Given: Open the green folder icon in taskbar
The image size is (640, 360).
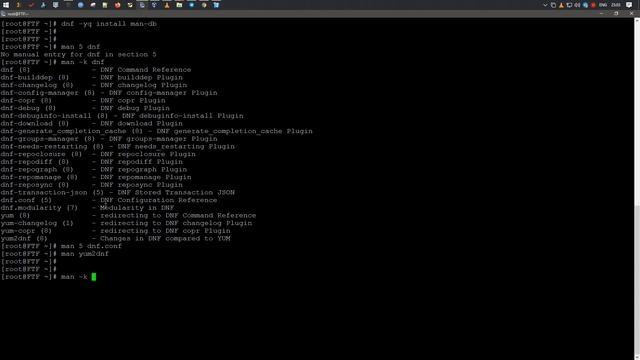Looking at the screenshot, I should [179, 5].
